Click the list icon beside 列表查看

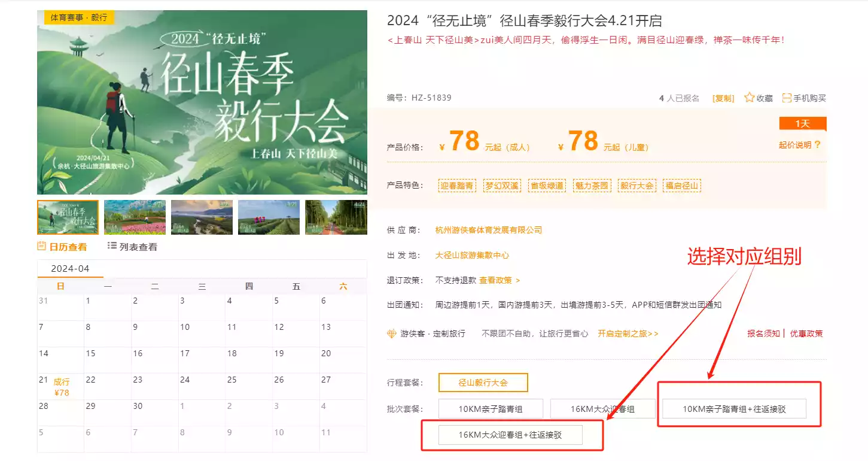click(x=112, y=246)
